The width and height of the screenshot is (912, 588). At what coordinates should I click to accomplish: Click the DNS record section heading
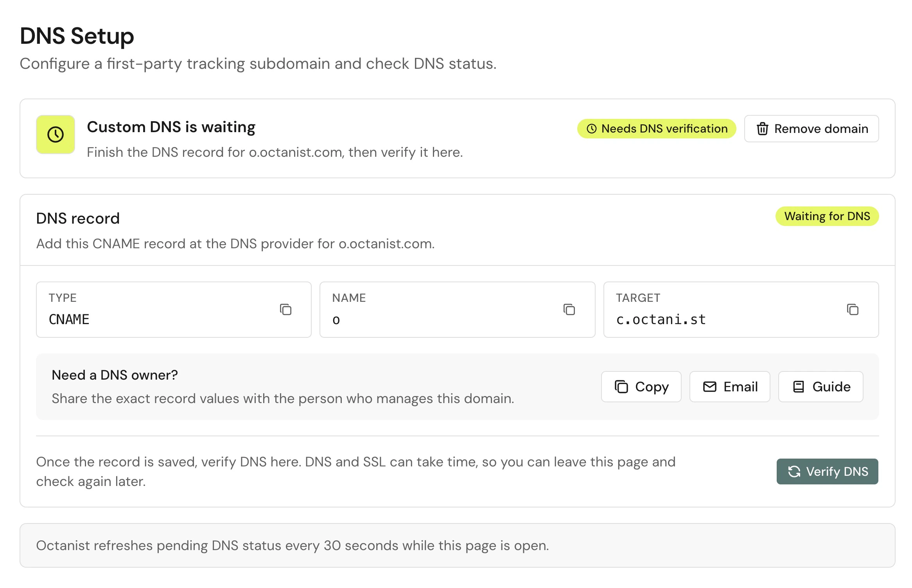[x=78, y=218]
